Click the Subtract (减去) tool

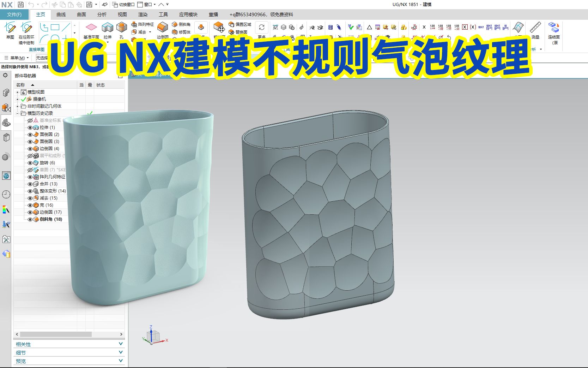139,32
